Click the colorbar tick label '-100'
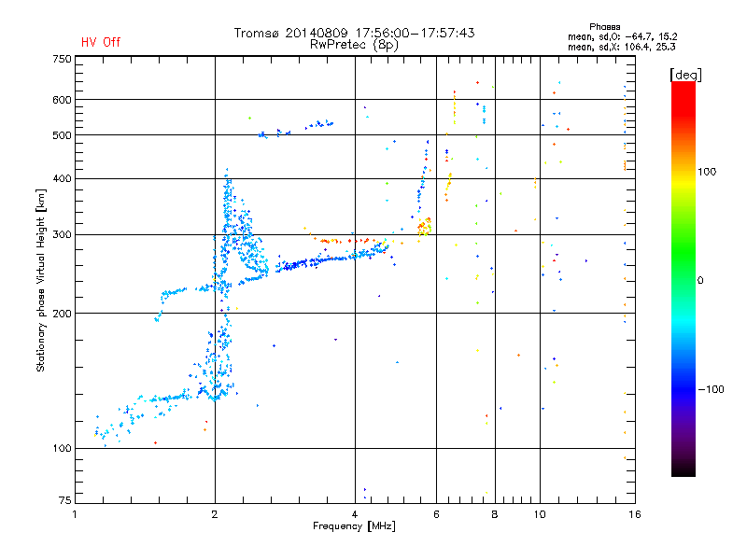Viewport: 747px width, 560px height. click(711, 389)
